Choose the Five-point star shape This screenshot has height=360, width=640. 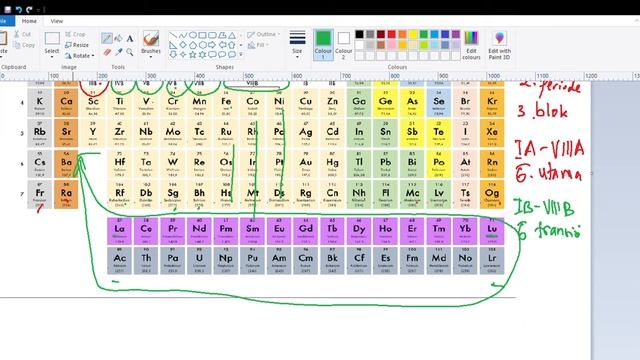click(193, 54)
